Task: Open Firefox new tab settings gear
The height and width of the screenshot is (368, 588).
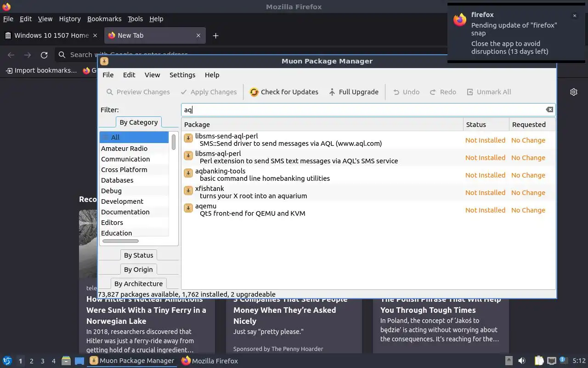Action: coord(574,92)
